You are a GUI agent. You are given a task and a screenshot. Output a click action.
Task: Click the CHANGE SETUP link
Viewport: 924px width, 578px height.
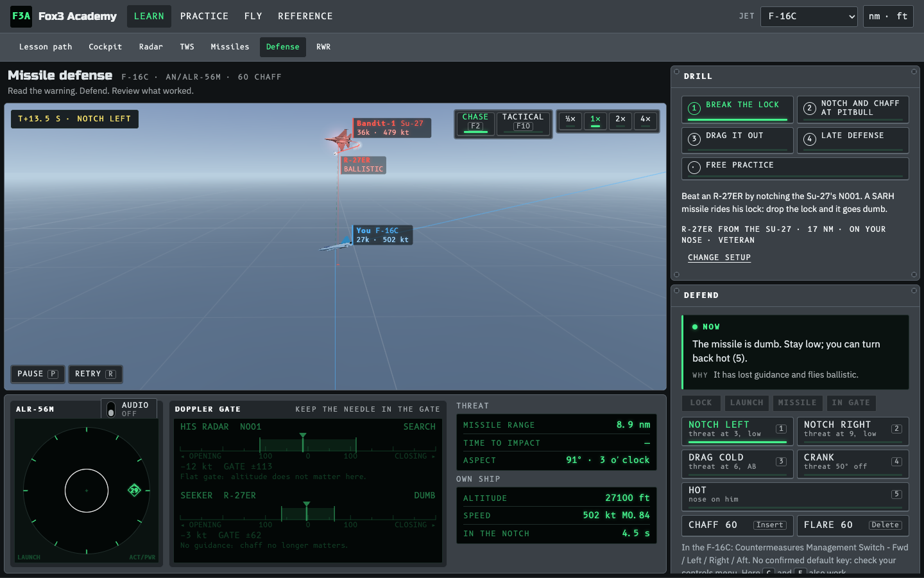tap(719, 258)
